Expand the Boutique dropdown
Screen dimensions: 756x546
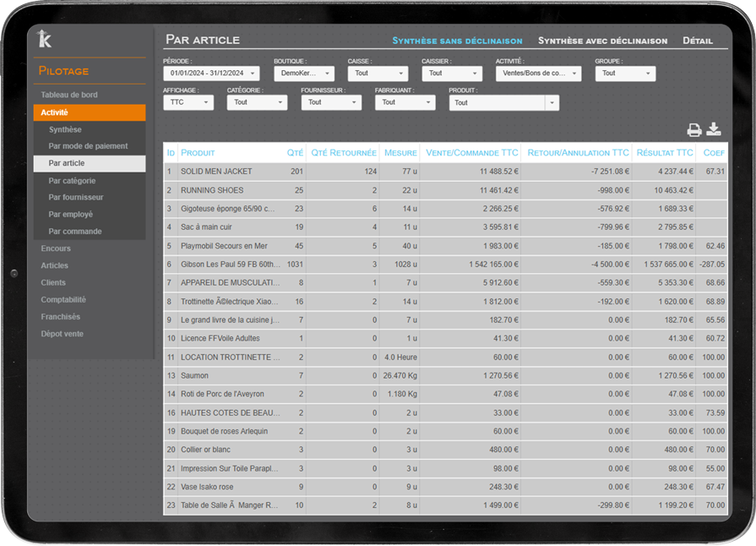[304, 74]
